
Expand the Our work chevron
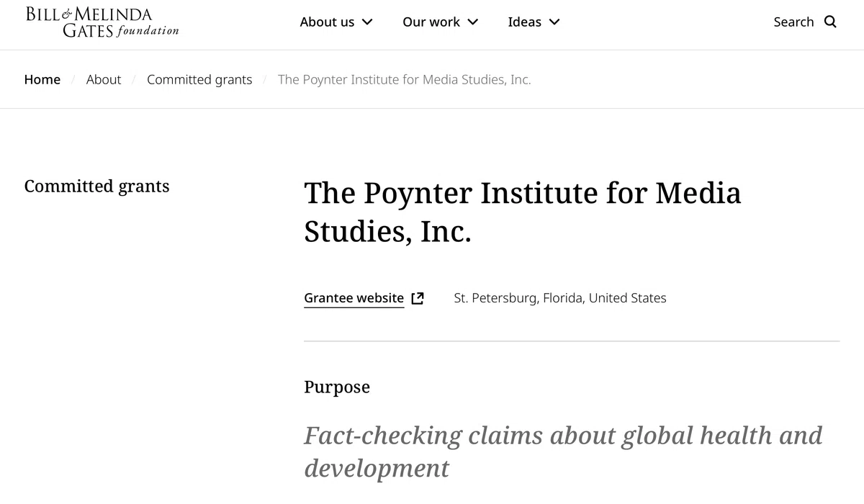coord(473,22)
